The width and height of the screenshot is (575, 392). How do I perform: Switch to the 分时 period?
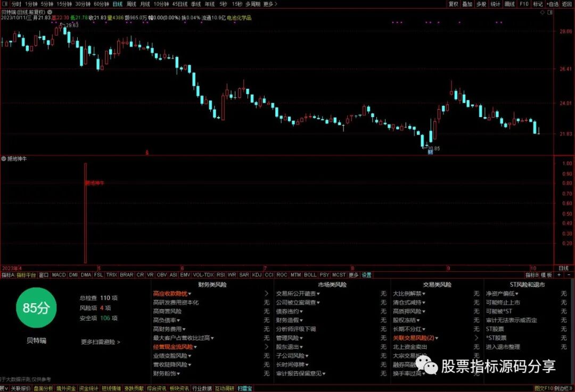(x=16, y=4)
